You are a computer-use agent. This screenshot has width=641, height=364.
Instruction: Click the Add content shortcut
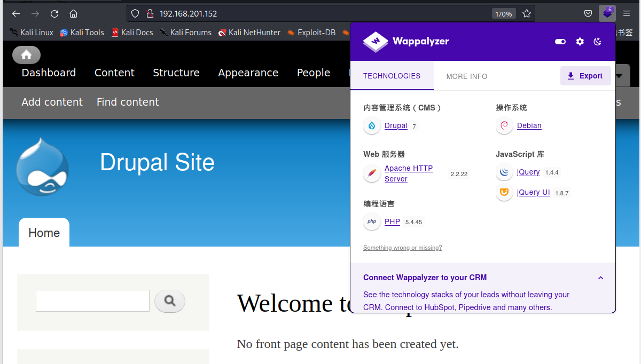[52, 102]
